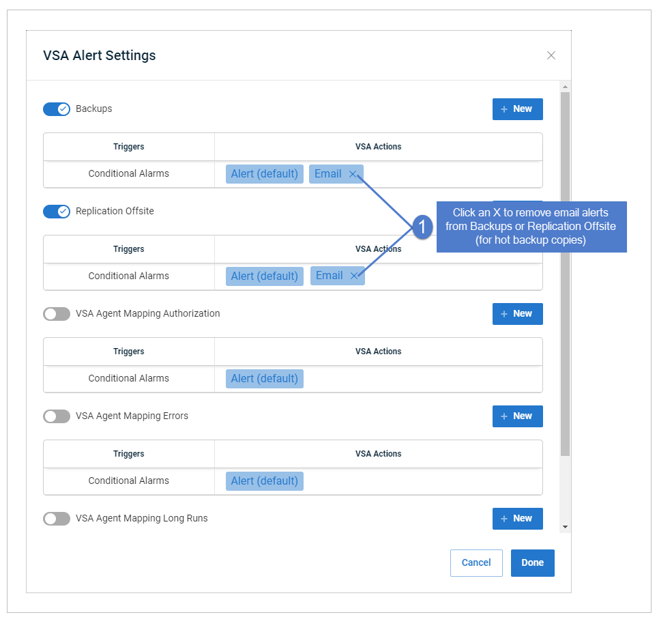The width and height of the screenshot is (672, 630).
Task: Click Conditional Alarms cell under Backups
Action: click(x=128, y=173)
